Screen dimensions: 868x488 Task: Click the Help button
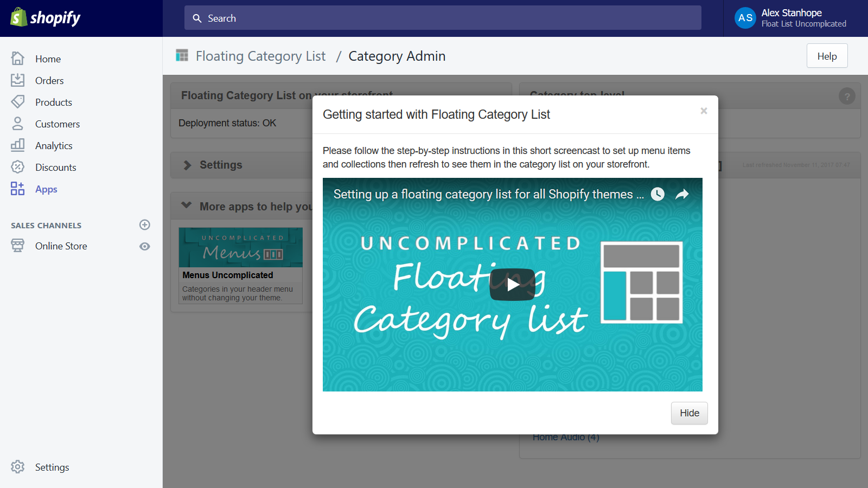coord(827,56)
